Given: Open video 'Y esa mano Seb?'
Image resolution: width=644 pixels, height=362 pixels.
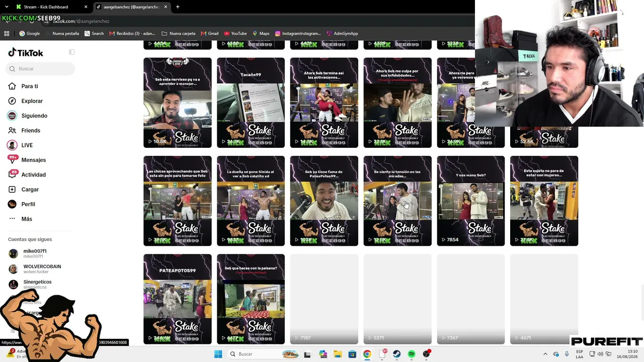Looking at the screenshot, I should pyautogui.click(x=471, y=201).
